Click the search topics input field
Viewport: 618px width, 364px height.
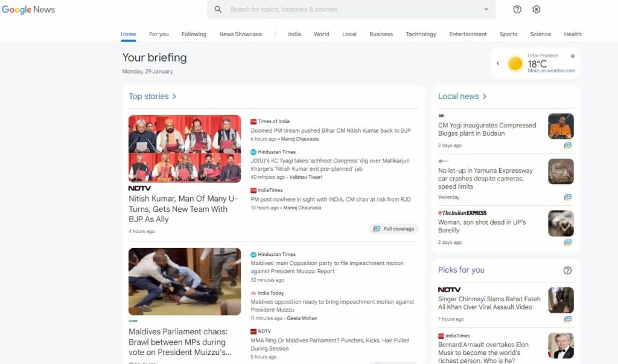coord(351,9)
